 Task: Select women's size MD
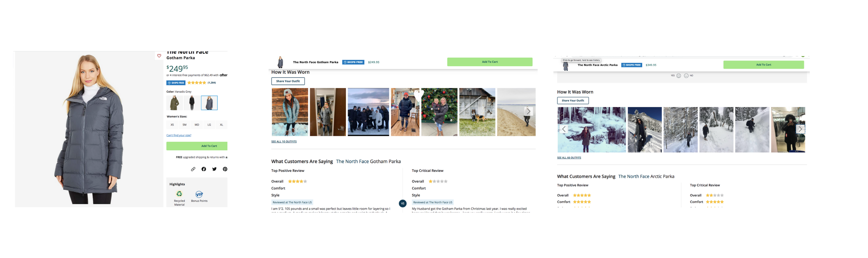coord(197,125)
